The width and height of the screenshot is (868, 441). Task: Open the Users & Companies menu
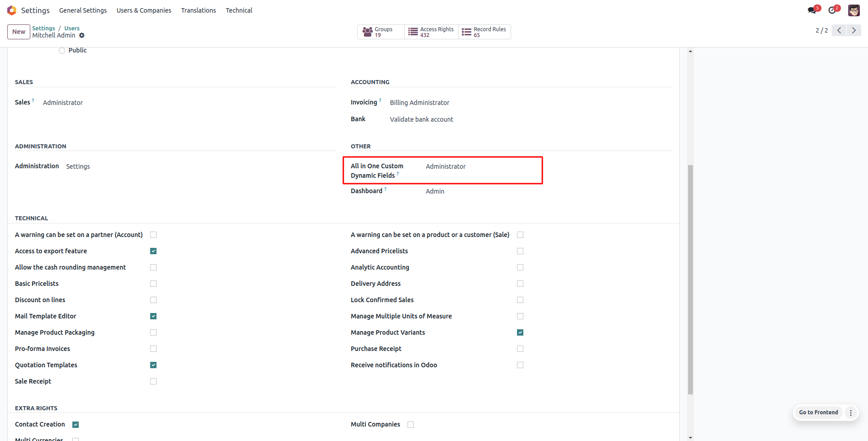tap(144, 10)
